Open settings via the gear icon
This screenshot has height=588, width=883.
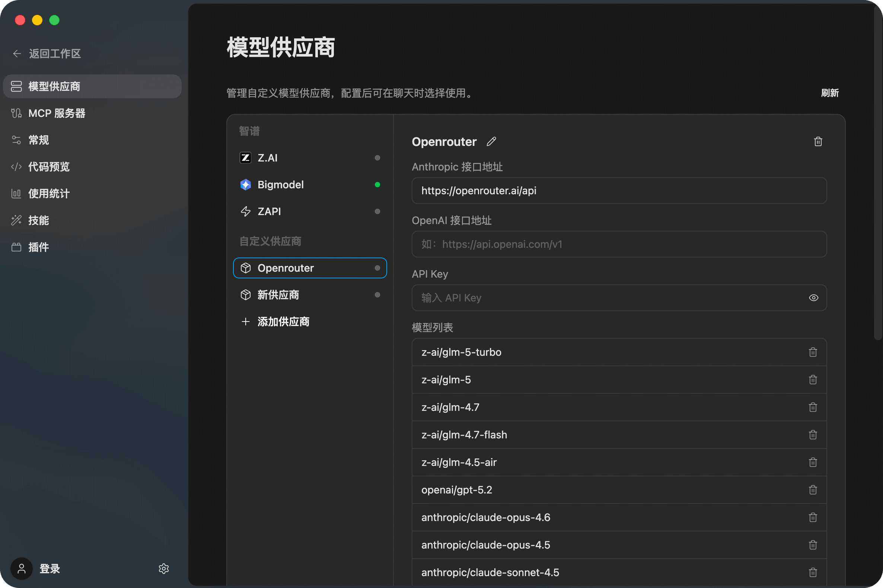[x=163, y=569]
